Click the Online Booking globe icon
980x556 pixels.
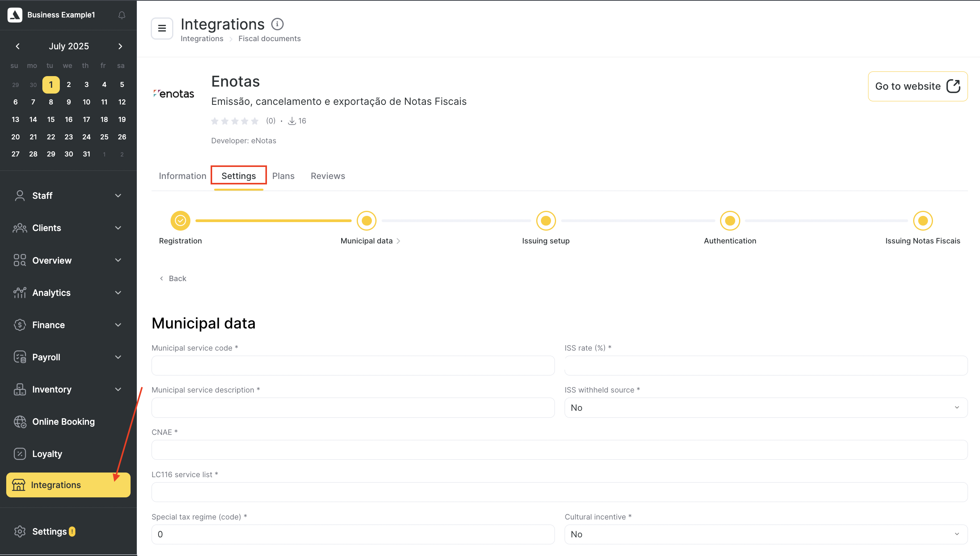pyautogui.click(x=19, y=421)
